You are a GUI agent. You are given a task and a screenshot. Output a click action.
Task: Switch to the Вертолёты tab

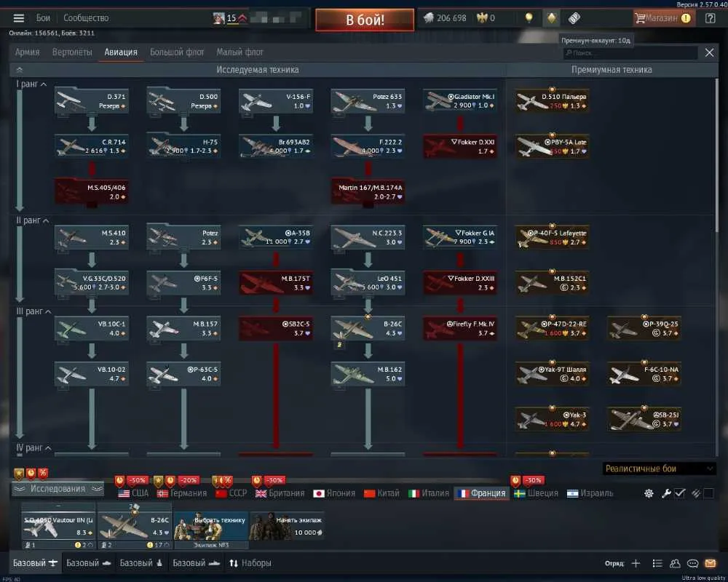(x=72, y=52)
